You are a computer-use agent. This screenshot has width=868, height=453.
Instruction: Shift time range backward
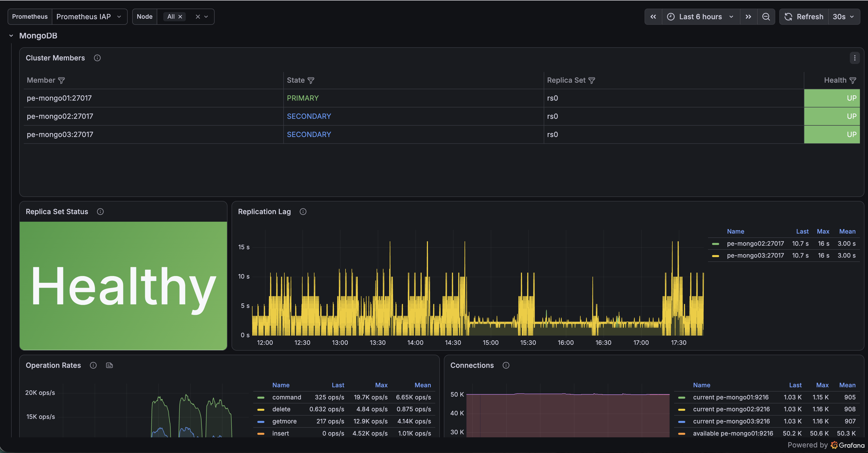[653, 16]
